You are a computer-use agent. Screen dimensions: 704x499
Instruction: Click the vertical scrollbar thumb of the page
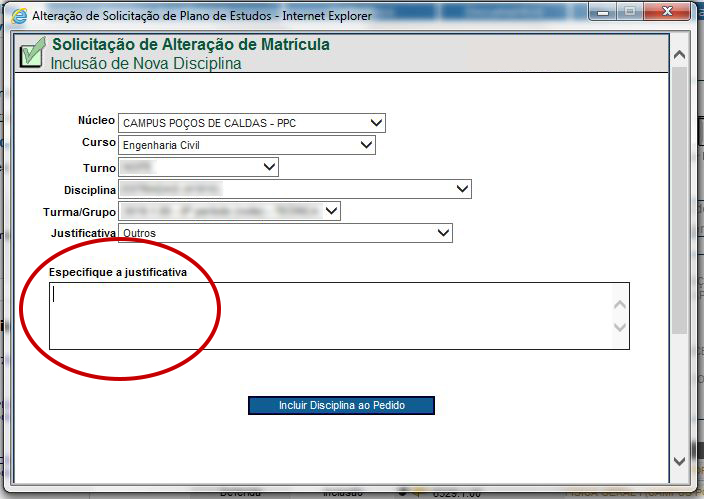680,200
